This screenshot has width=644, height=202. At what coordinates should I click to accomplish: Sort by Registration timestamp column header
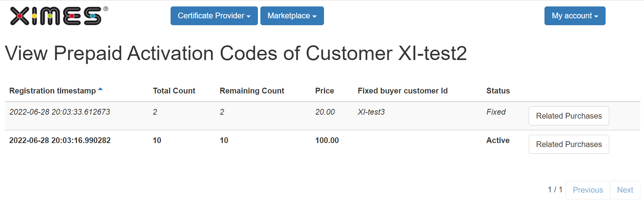coord(52,91)
